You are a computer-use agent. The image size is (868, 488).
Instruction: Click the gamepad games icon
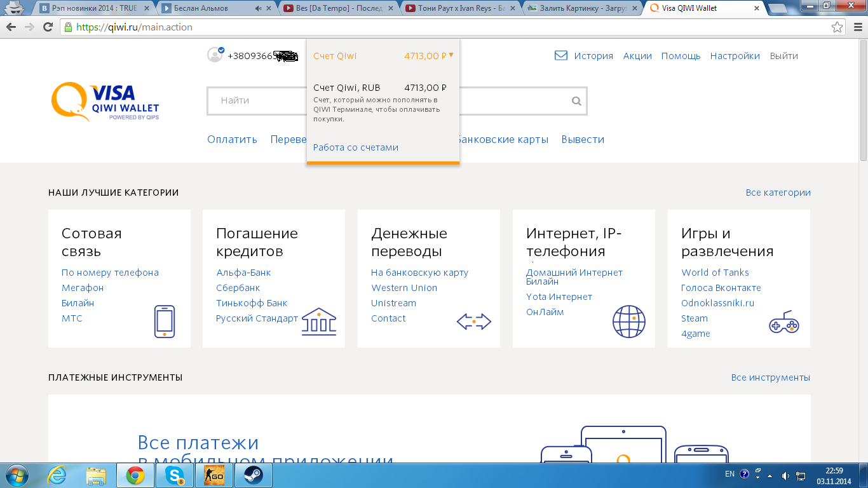click(784, 322)
